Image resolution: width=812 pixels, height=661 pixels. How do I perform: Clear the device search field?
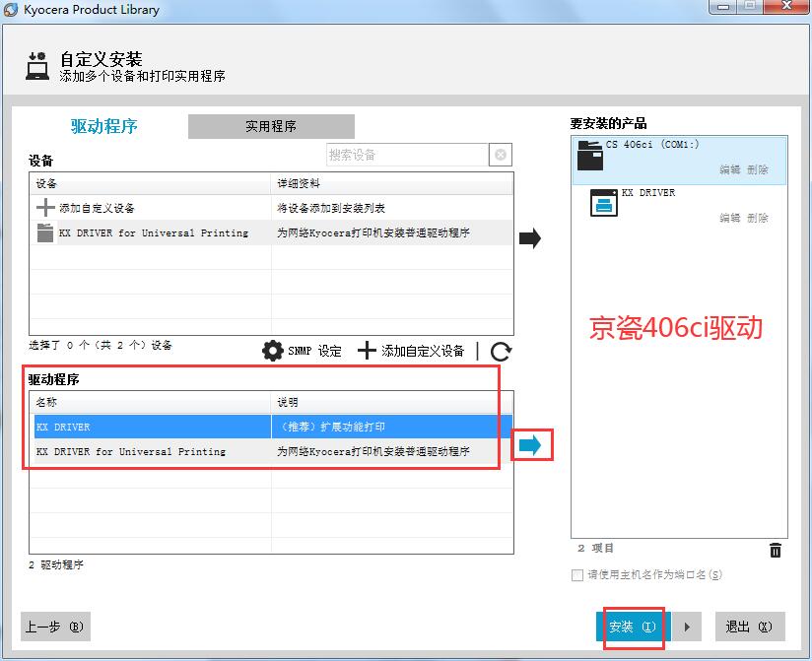pyautogui.click(x=501, y=155)
